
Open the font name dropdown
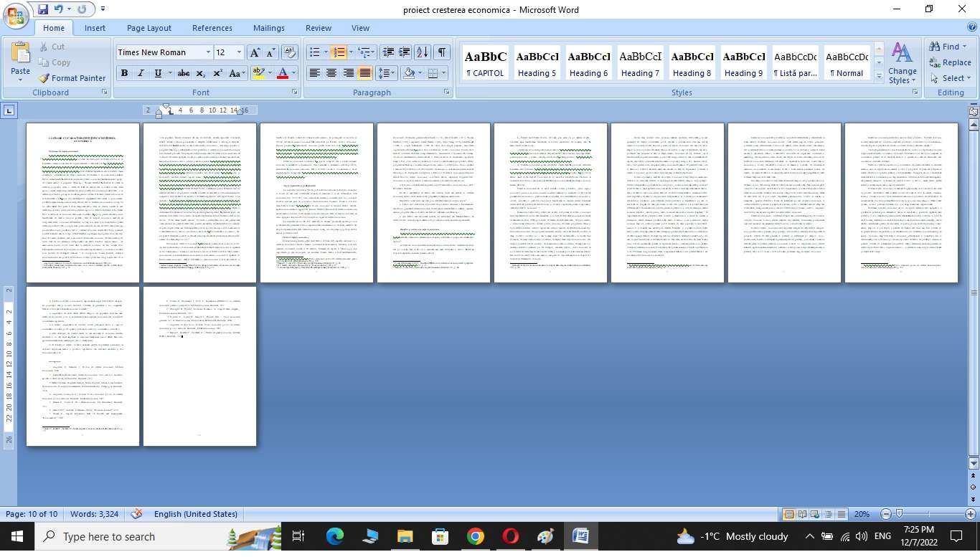pos(208,52)
